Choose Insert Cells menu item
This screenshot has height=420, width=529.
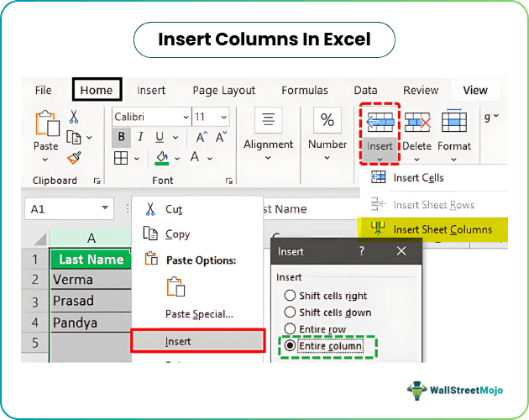434,177
